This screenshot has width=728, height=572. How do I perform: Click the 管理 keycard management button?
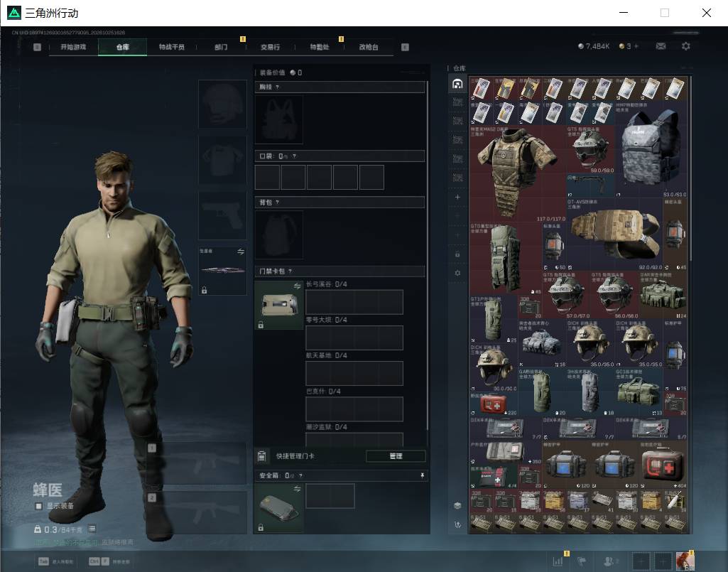click(x=396, y=456)
